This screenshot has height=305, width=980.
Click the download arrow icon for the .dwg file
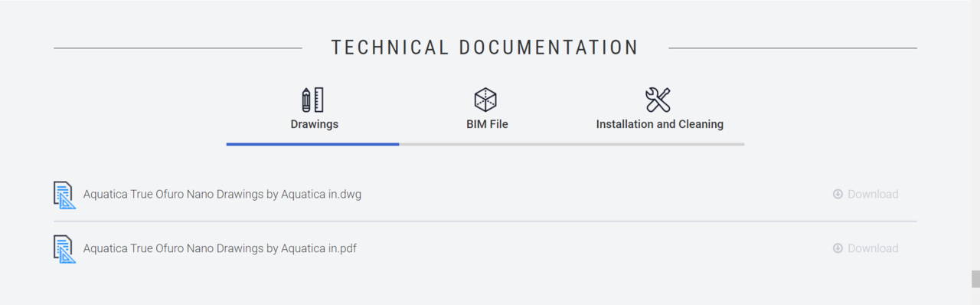[x=838, y=194]
